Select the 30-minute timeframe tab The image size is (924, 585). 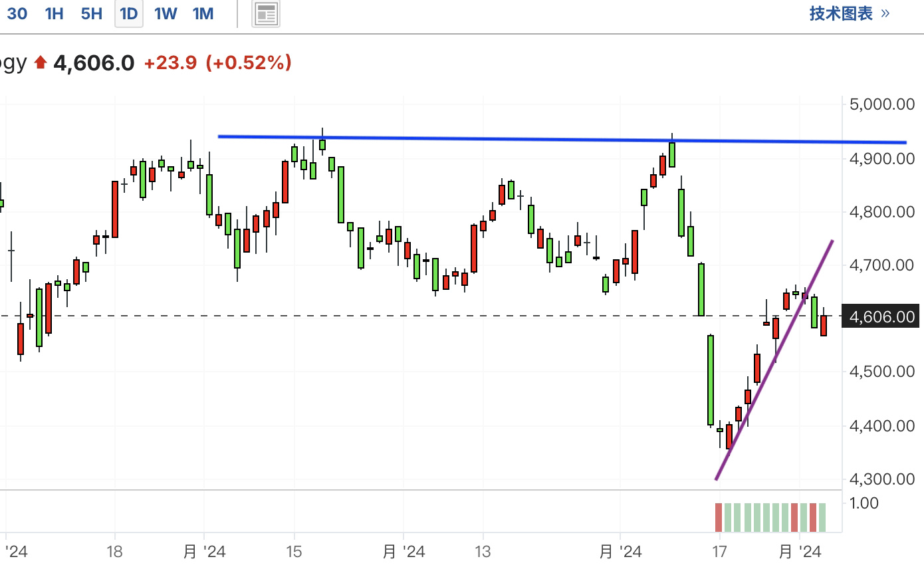coord(17,13)
